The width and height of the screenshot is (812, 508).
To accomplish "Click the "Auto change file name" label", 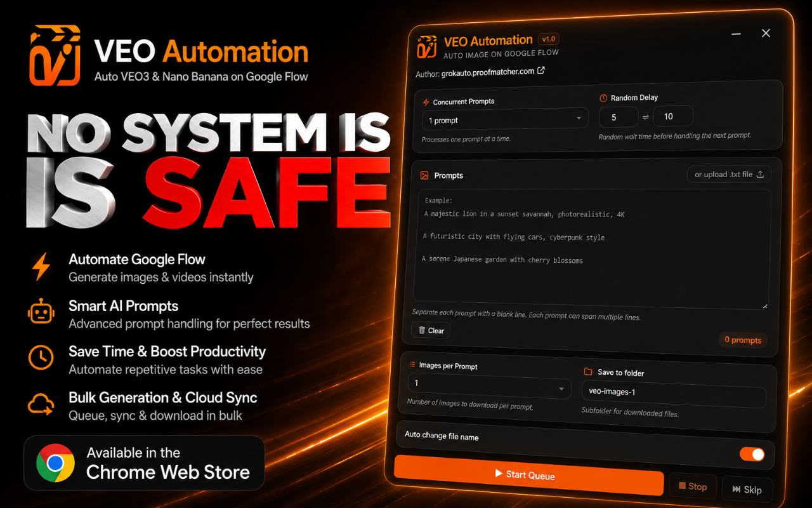I will [442, 436].
